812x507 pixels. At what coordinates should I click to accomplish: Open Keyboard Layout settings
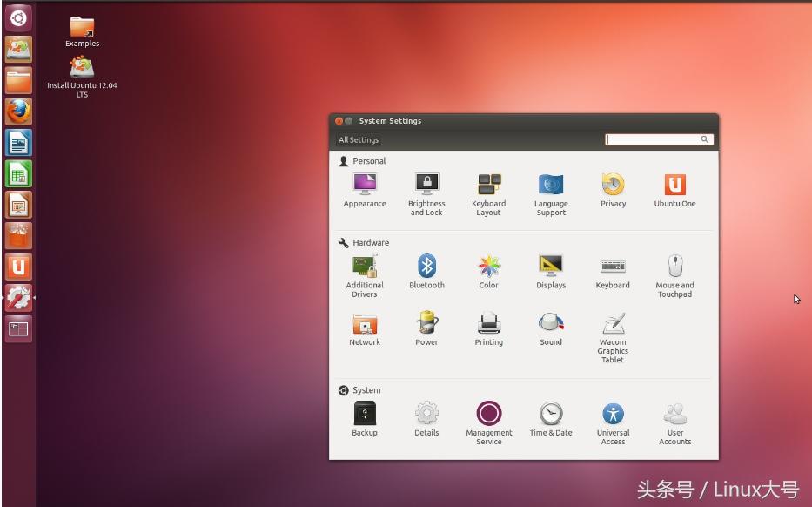(x=489, y=194)
